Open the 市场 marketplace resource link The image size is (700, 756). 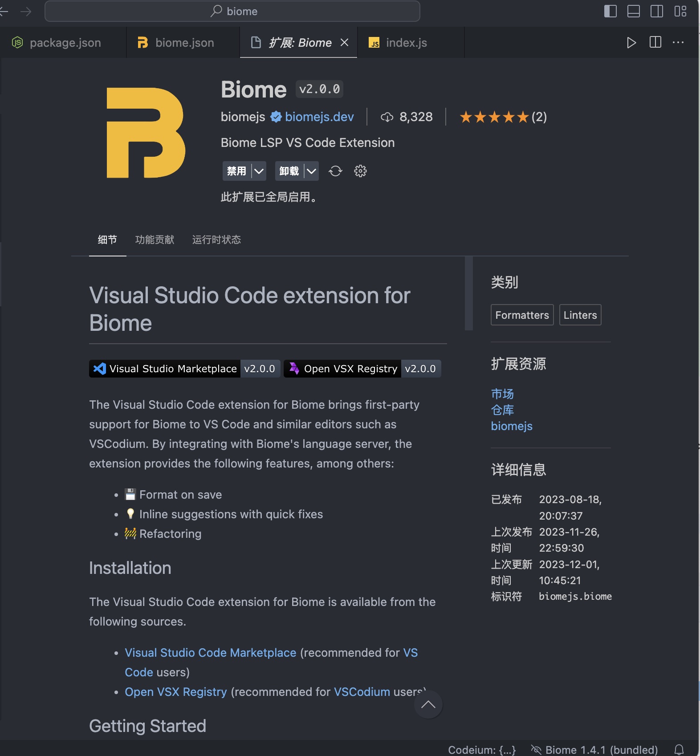click(502, 394)
